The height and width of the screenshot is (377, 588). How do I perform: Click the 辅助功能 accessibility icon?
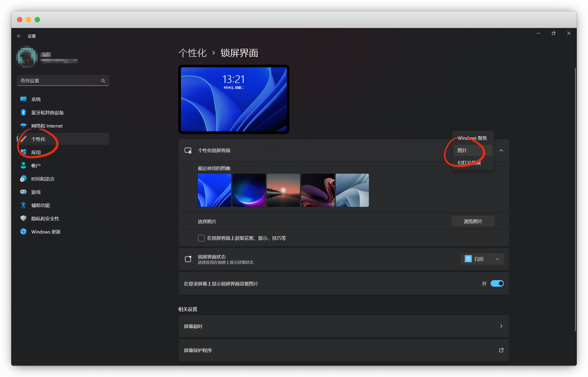click(23, 205)
